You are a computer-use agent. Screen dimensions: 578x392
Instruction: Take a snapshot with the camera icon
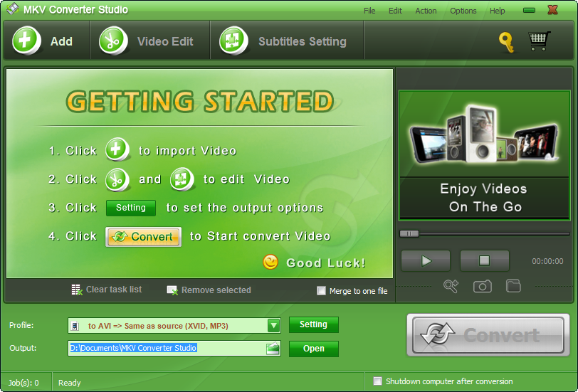coord(482,286)
